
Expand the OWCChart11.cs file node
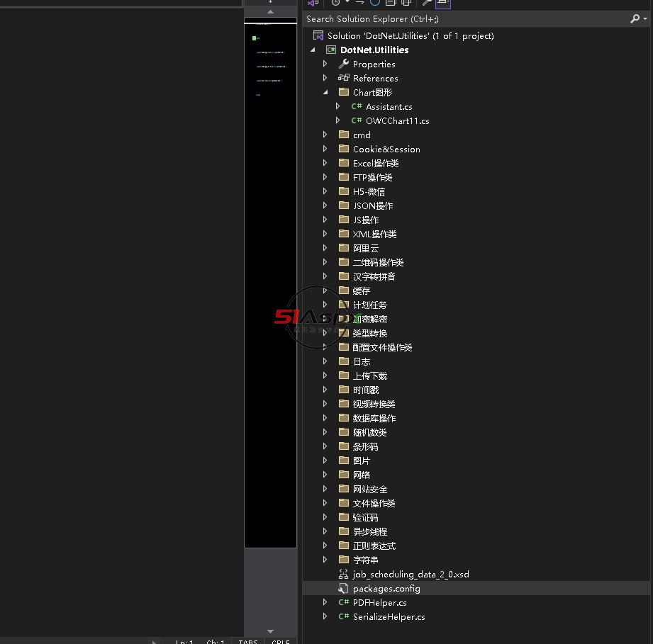point(337,120)
